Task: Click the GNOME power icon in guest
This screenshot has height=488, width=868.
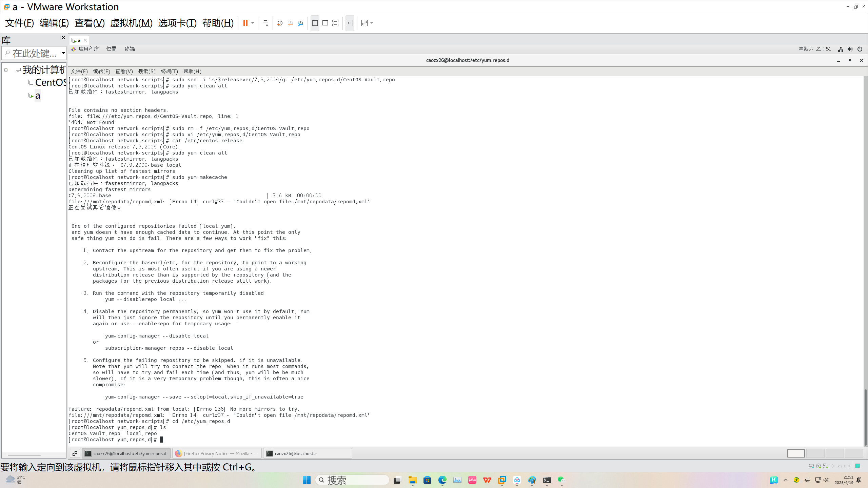Action: point(860,49)
